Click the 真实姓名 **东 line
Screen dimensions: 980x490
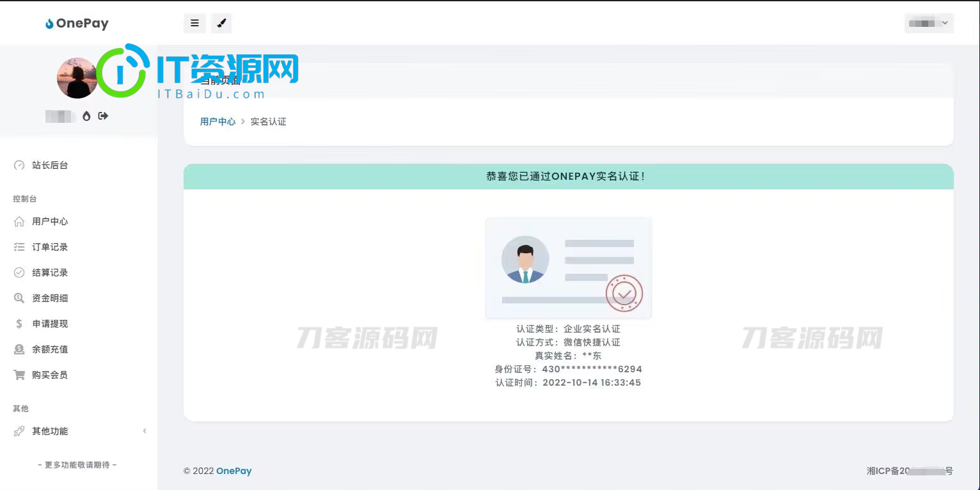pyautogui.click(x=568, y=356)
